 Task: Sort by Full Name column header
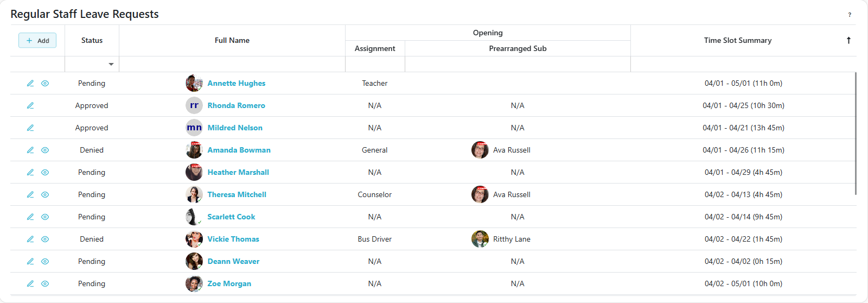pos(232,40)
